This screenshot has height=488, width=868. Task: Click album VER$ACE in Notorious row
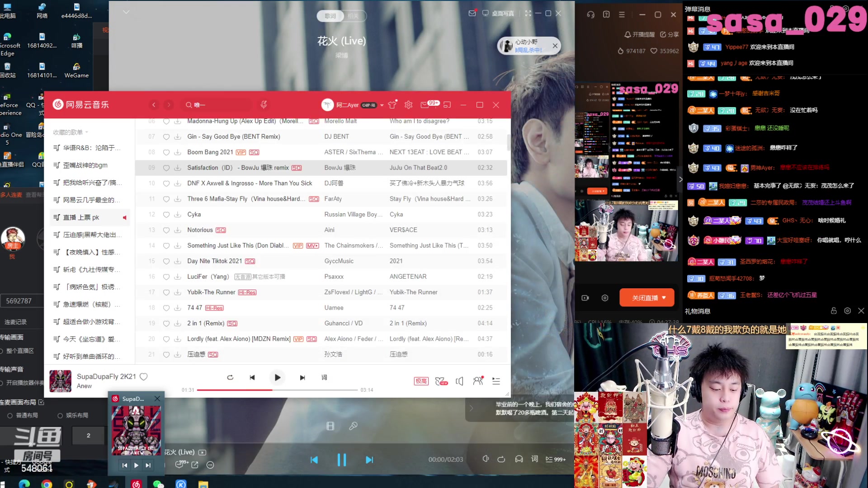(x=403, y=230)
